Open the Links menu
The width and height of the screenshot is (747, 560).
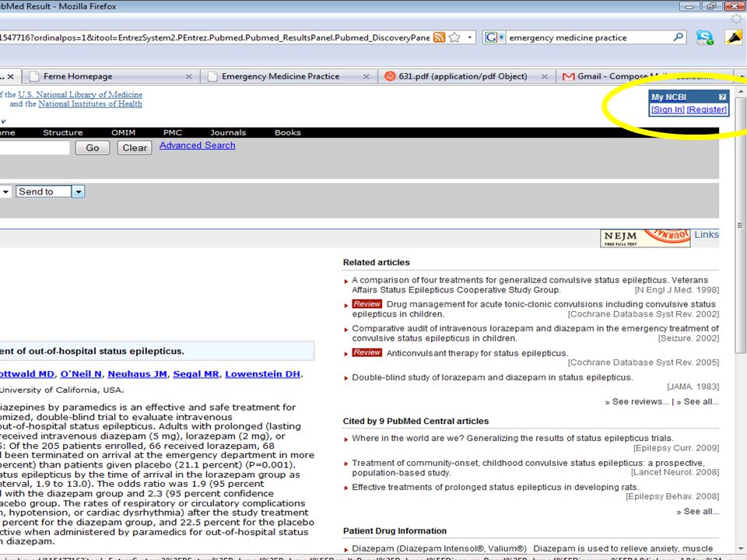click(x=706, y=235)
